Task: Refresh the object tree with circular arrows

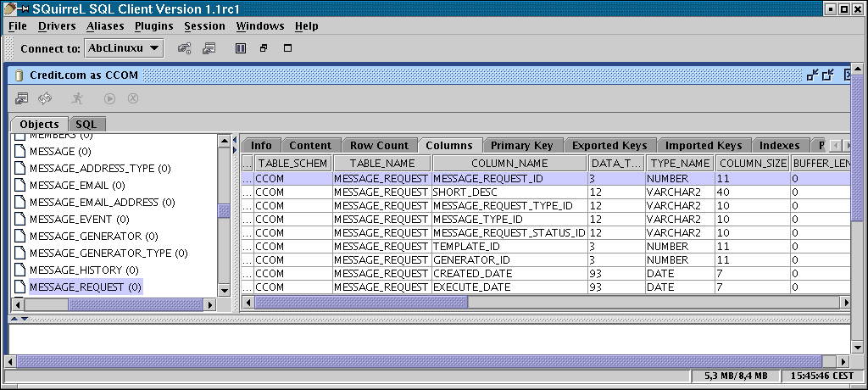Action: pos(45,98)
